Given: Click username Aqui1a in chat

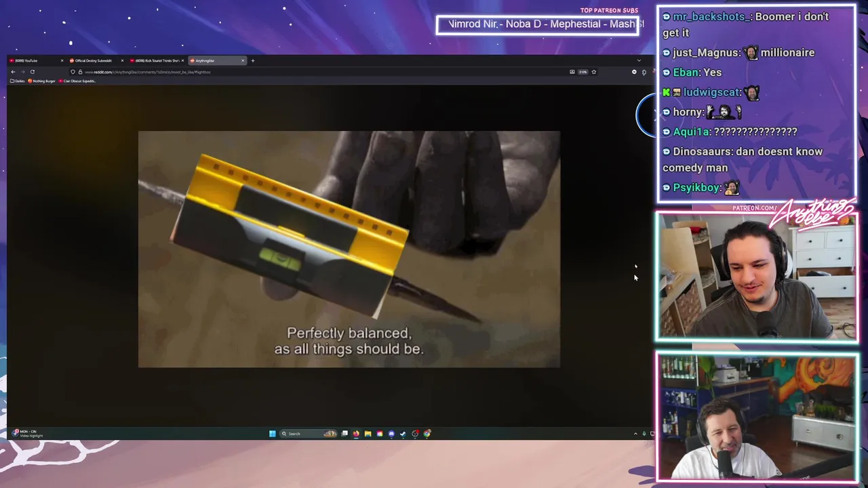Looking at the screenshot, I should tap(690, 132).
